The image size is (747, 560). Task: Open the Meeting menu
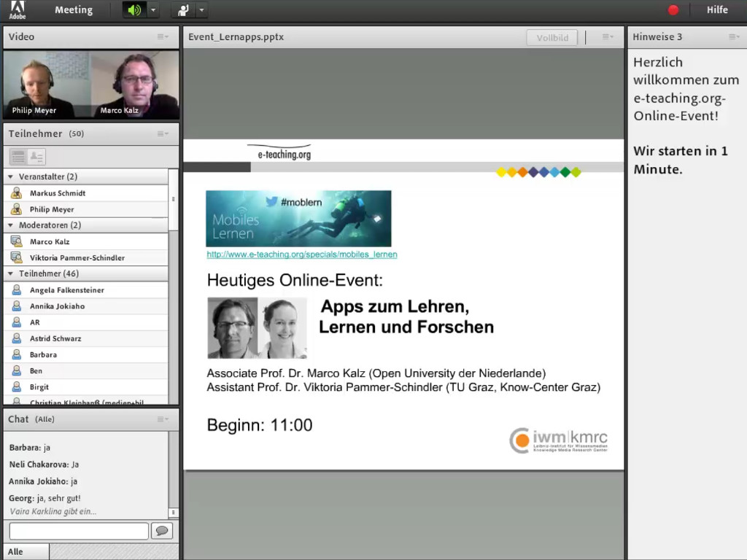[x=74, y=9]
